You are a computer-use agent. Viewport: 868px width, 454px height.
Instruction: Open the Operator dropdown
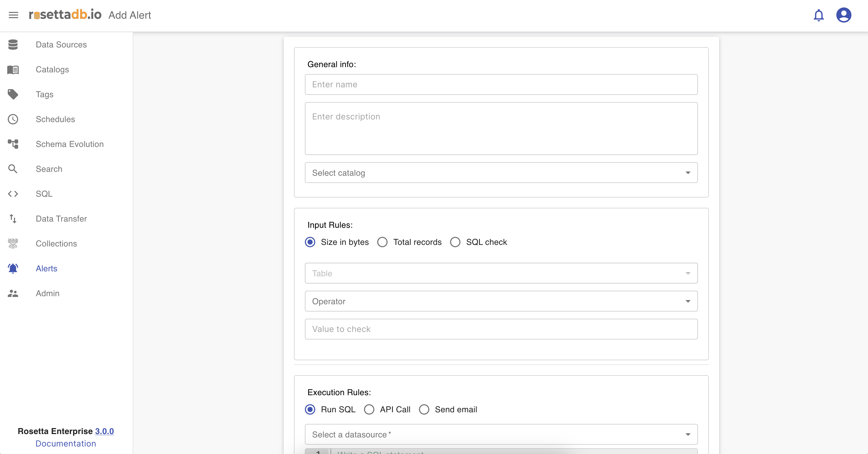coord(501,301)
